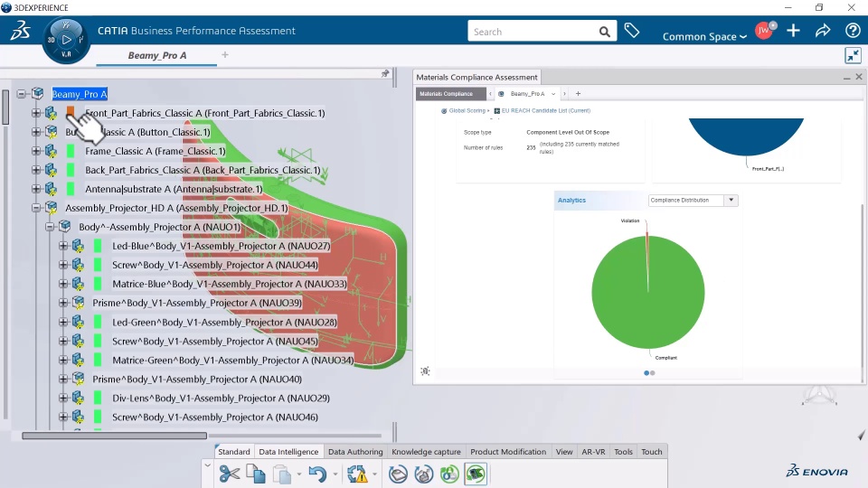The height and width of the screenshot is (488, 868).
Task: Collapse the Assembly_Projector_HD A tree node
Action: tap(36, 208)
